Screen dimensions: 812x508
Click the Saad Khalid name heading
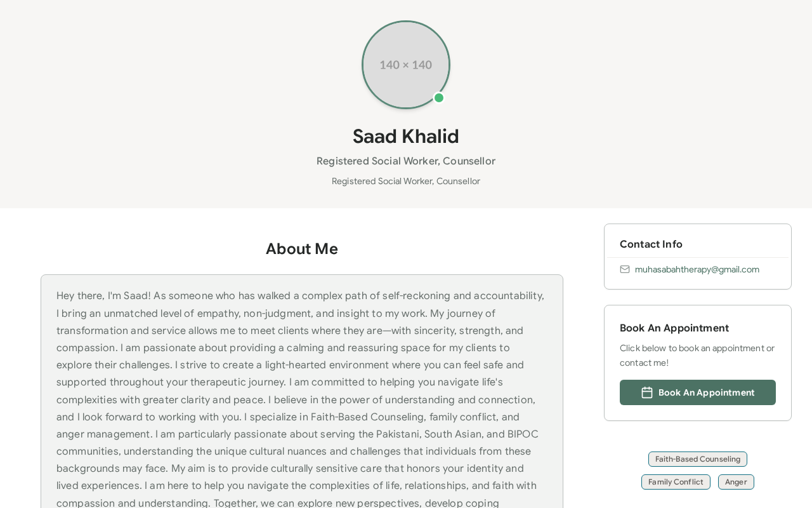406,137
